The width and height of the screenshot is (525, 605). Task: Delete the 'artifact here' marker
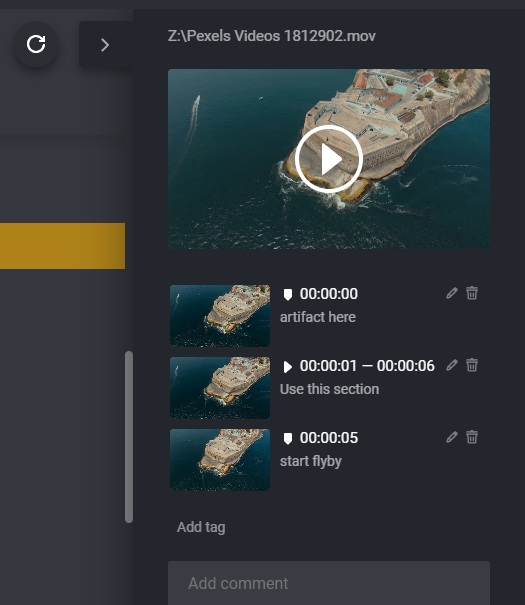click(472, 293)
